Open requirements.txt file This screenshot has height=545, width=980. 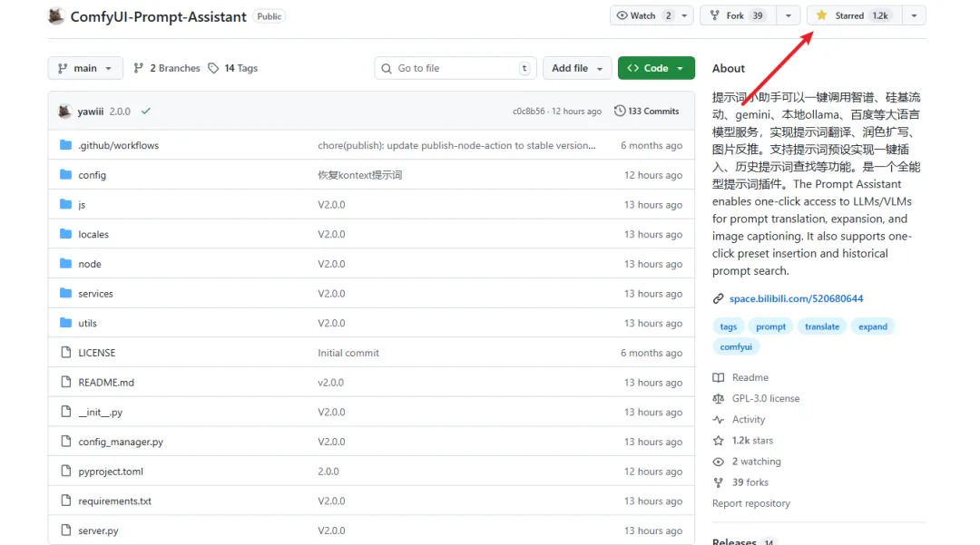[115, 501]
